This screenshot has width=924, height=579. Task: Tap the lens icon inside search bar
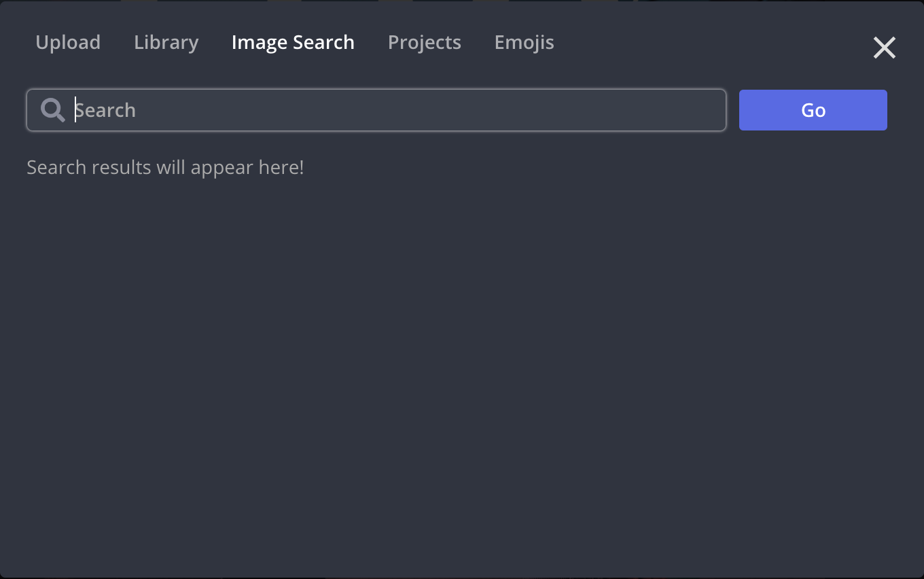(x=52, y=110)
